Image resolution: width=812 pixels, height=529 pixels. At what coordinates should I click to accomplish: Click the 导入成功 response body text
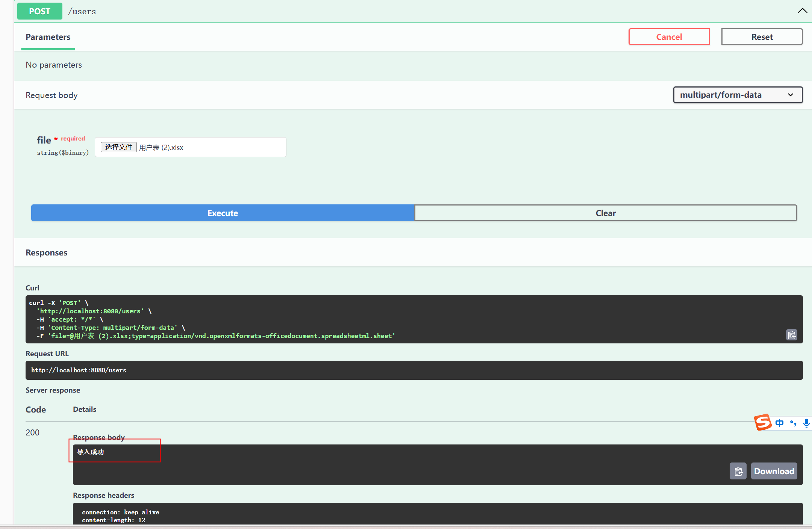[x=90, y=452]
